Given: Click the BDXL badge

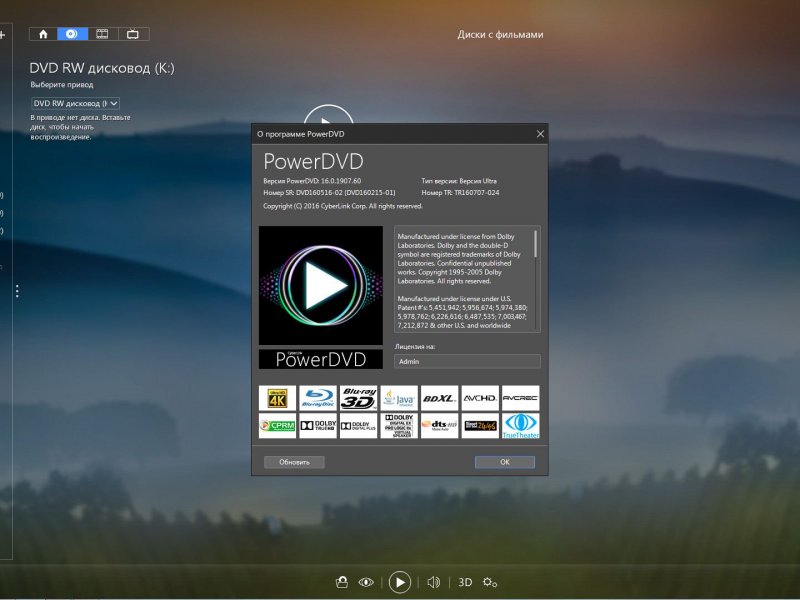Looking at the screenshot, I should (x=439, y=398).
